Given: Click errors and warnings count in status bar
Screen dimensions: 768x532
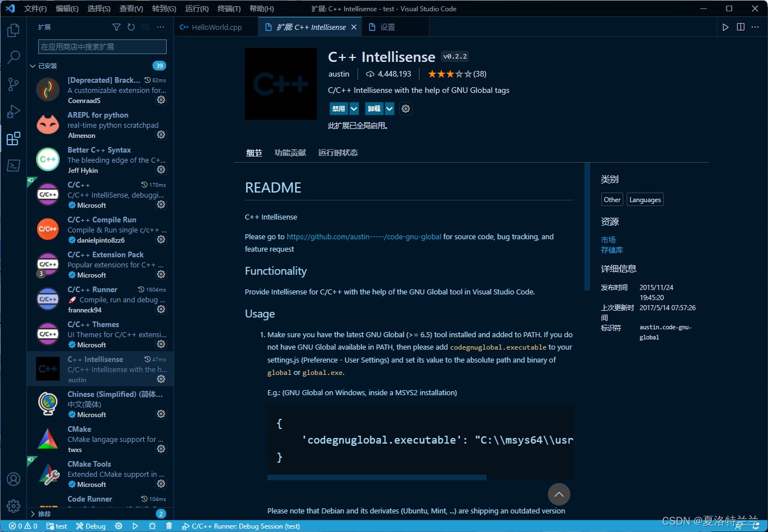Looking at the screenshot, I should pyautogui.click(x=23, y=526).
